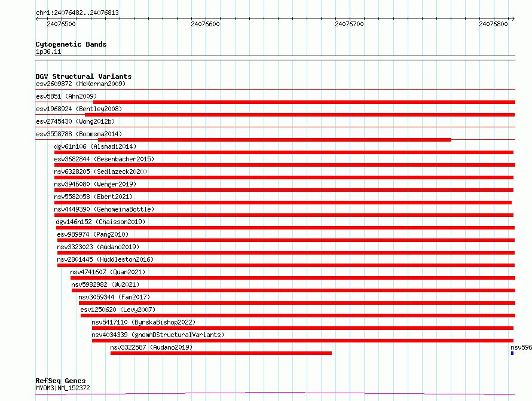
Task: Click the DGV Structural Variants track title
Action: tap(84, 76)
